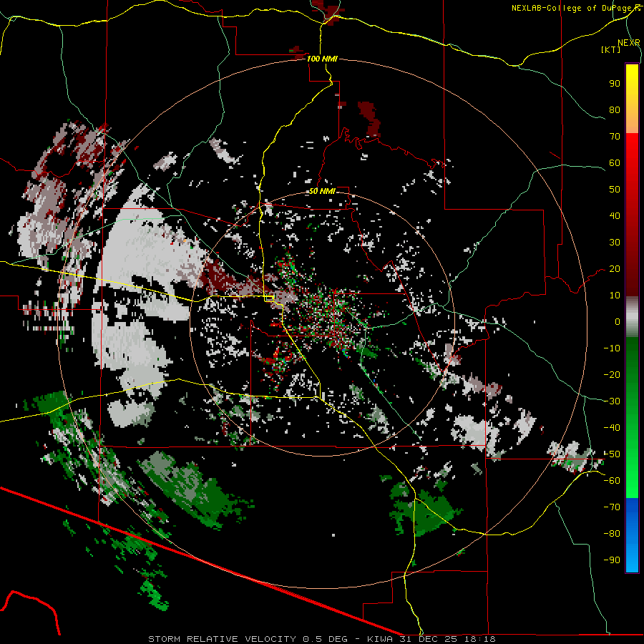Click the -10 value on velocity scale
This screenshot has width=644, height=644.
612,348
